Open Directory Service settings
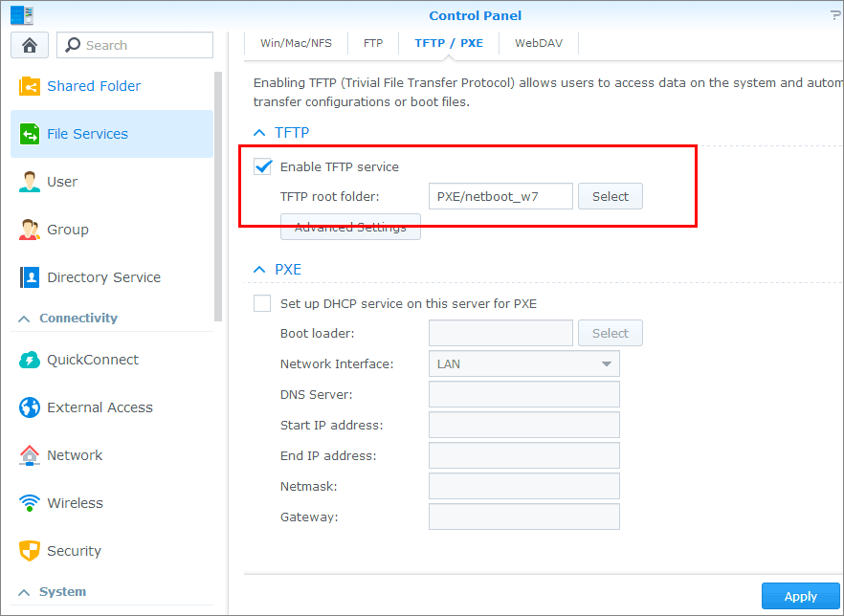Viewport: 844px width, 616px height. coord(28,276)
